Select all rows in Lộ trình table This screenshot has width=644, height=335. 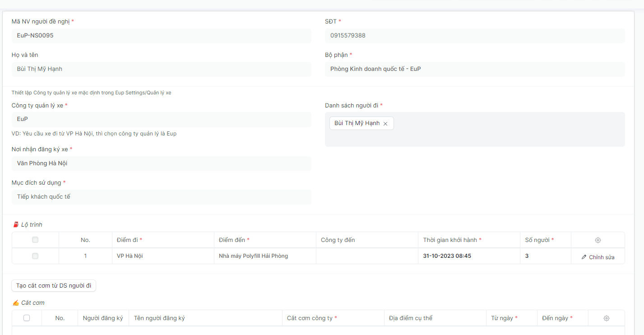(x=35, y=240)
